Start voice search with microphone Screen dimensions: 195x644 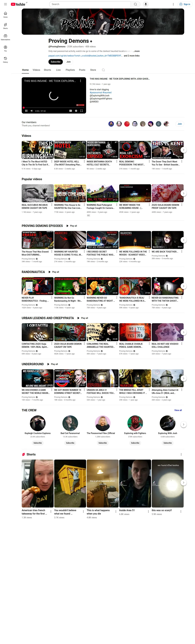click(146, 4)
